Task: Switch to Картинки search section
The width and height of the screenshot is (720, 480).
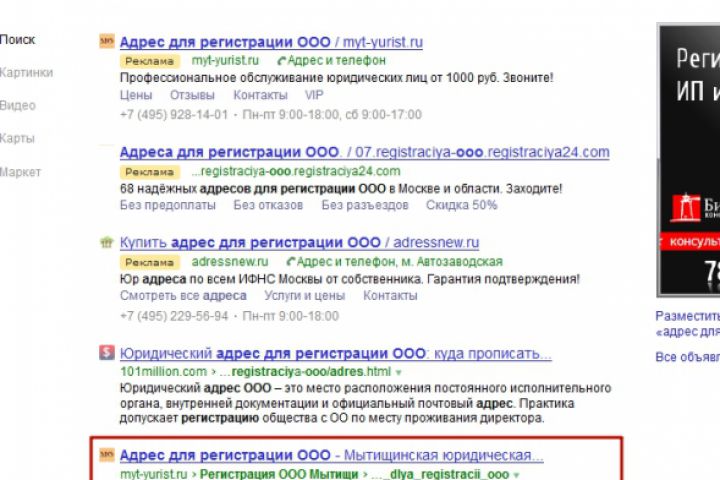Action: click(26, 73)
